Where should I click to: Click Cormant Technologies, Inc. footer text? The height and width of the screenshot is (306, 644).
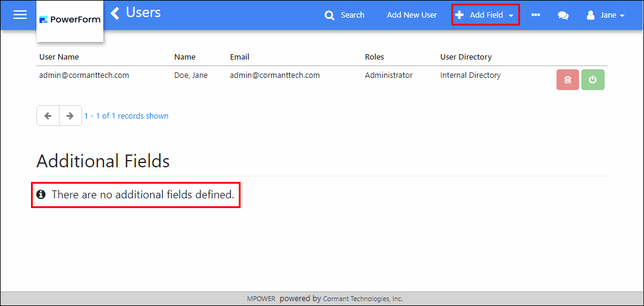tap(363, 299)
